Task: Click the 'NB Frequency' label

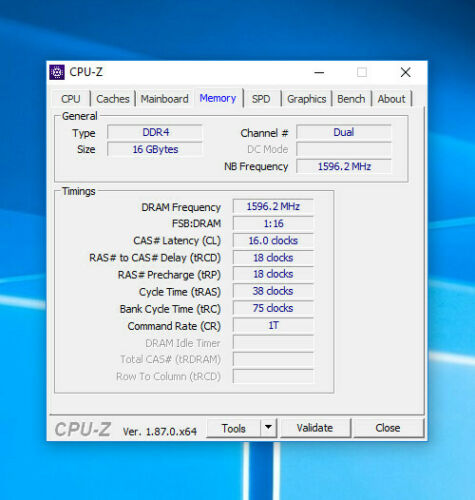Action: (256, 166)
